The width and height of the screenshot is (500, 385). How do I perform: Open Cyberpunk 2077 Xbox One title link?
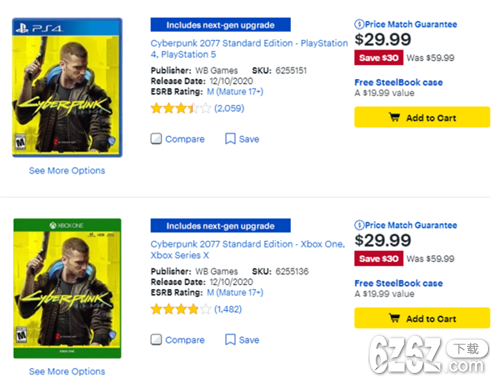click(248, 250)
